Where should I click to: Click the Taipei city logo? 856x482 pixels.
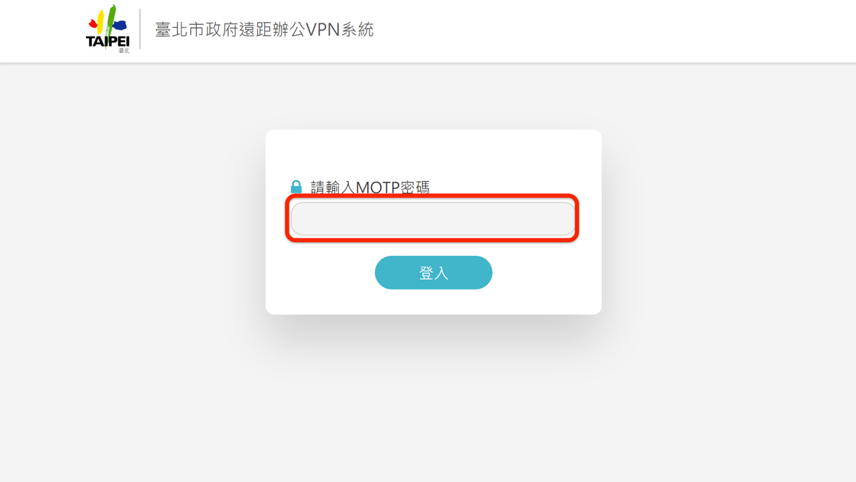tap(108, 28)
